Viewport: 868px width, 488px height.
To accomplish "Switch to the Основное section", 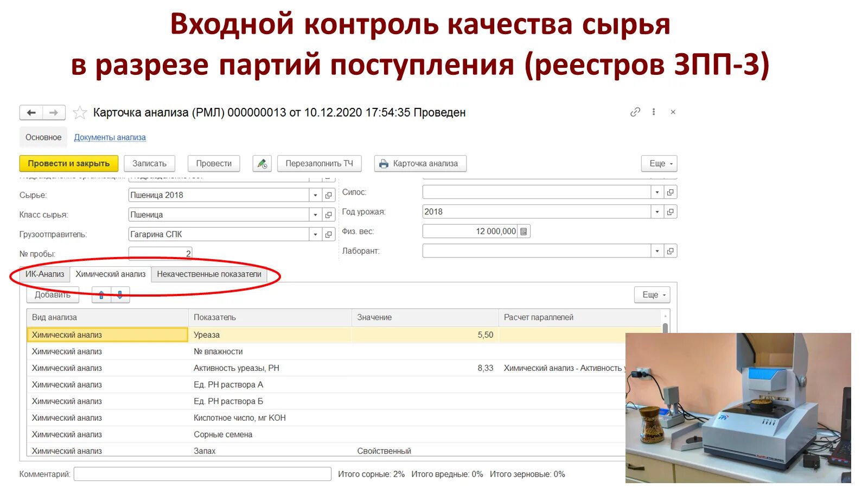I will pyautogui.click(x=43, y=137).
